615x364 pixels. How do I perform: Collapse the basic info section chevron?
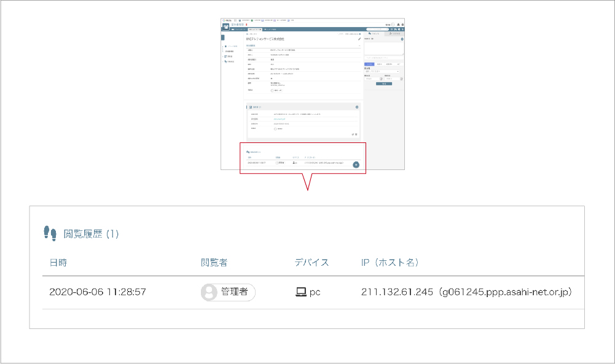click(x=359, y=45)
